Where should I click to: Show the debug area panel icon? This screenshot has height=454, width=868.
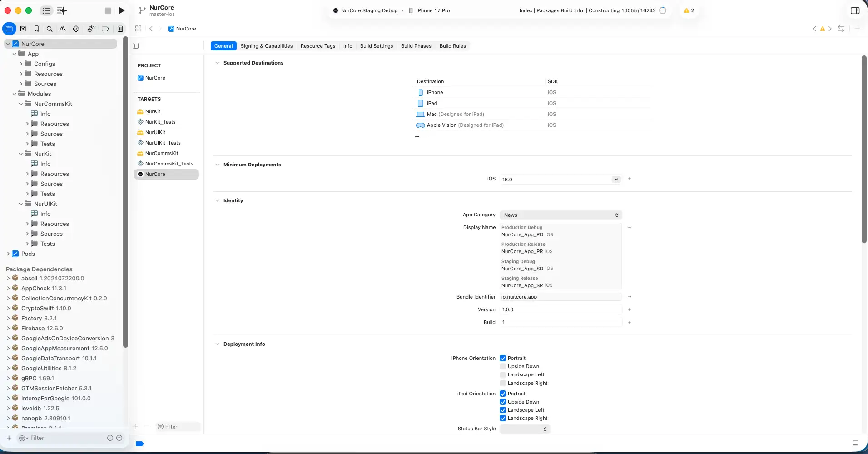[x=855, y=444]
